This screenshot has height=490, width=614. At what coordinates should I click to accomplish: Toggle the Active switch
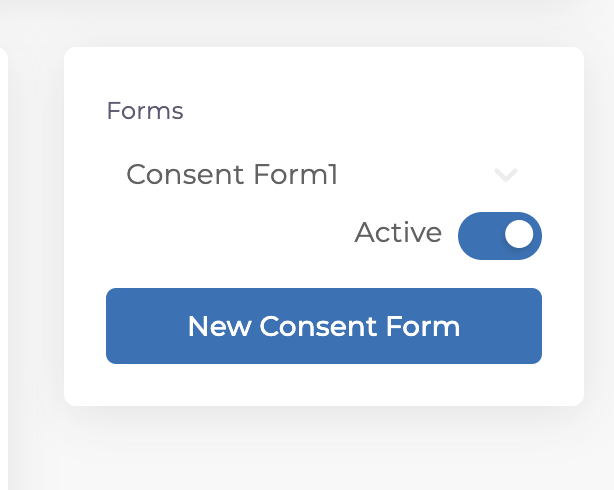click(x=499, y=235)
